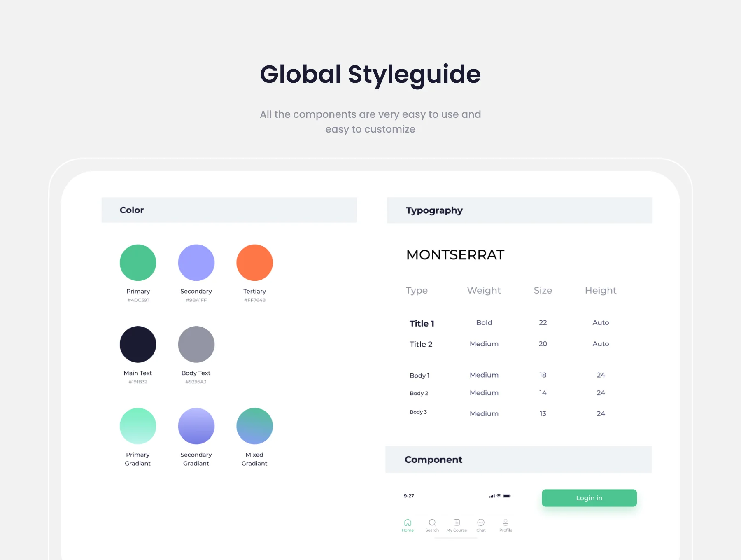741x560 pixels.
Task: Click size value 22
Action: (543, 322)
